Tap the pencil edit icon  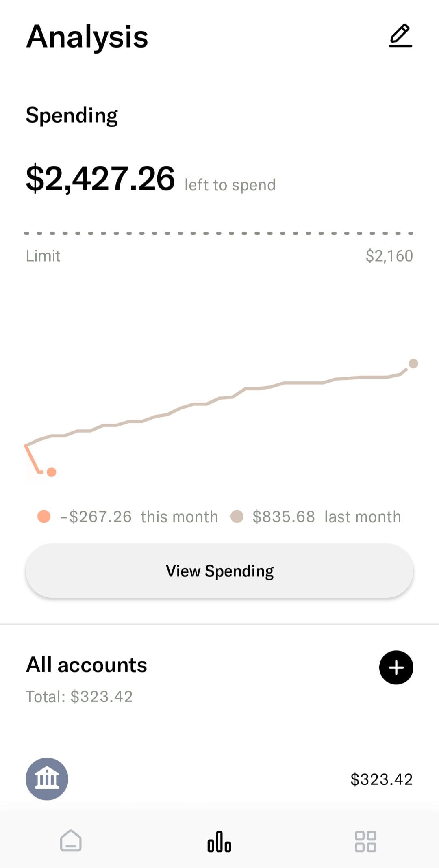[x=400, y=36]
